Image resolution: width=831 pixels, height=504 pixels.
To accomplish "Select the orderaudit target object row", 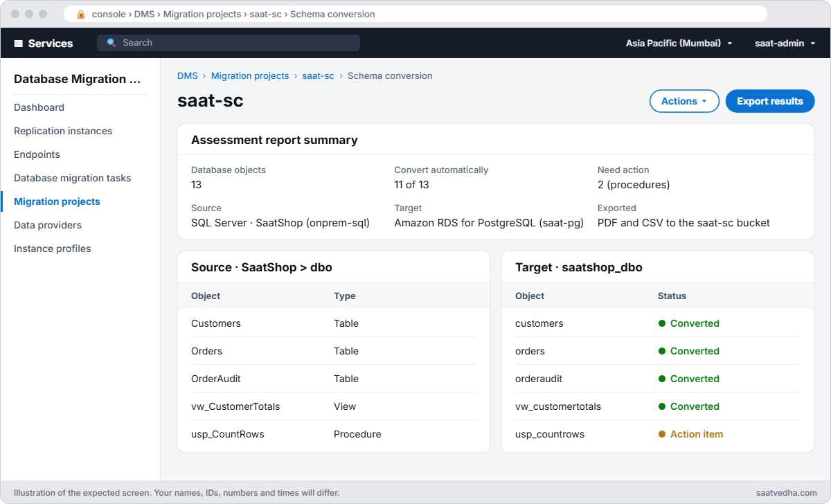I will (658, 379).
